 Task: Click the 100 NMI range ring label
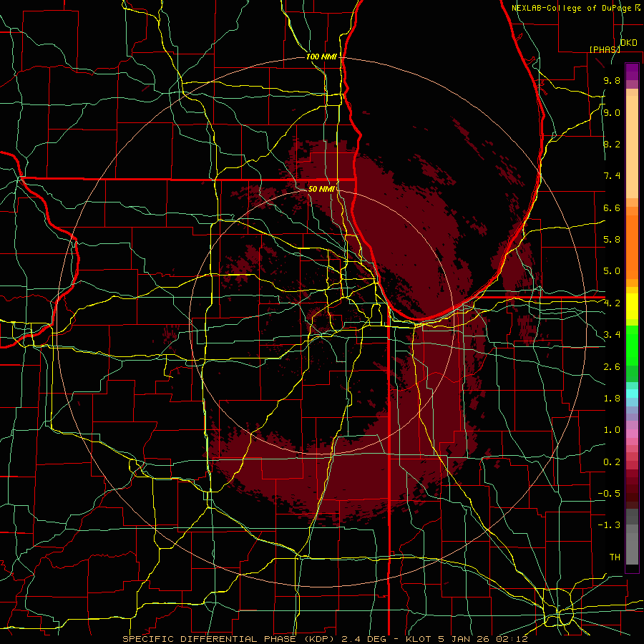click(x=321, y=57)
